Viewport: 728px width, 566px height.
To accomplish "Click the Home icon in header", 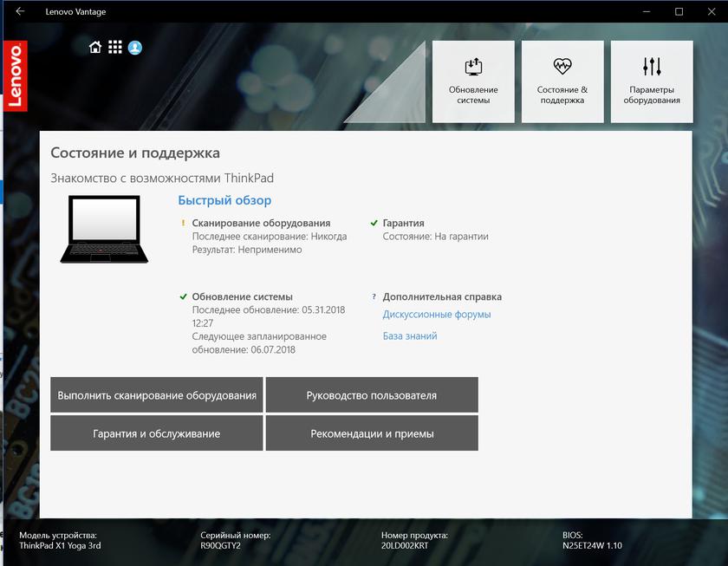I will [x=95, y=48].
